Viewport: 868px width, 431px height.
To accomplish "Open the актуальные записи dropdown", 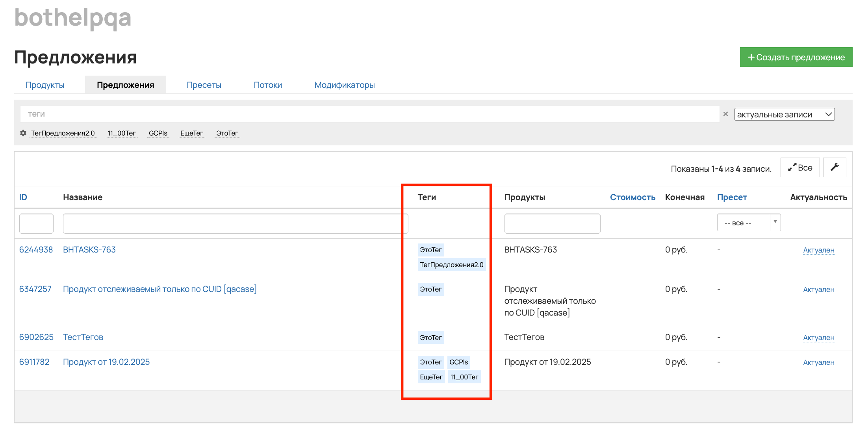I will [x=784, y=114].
